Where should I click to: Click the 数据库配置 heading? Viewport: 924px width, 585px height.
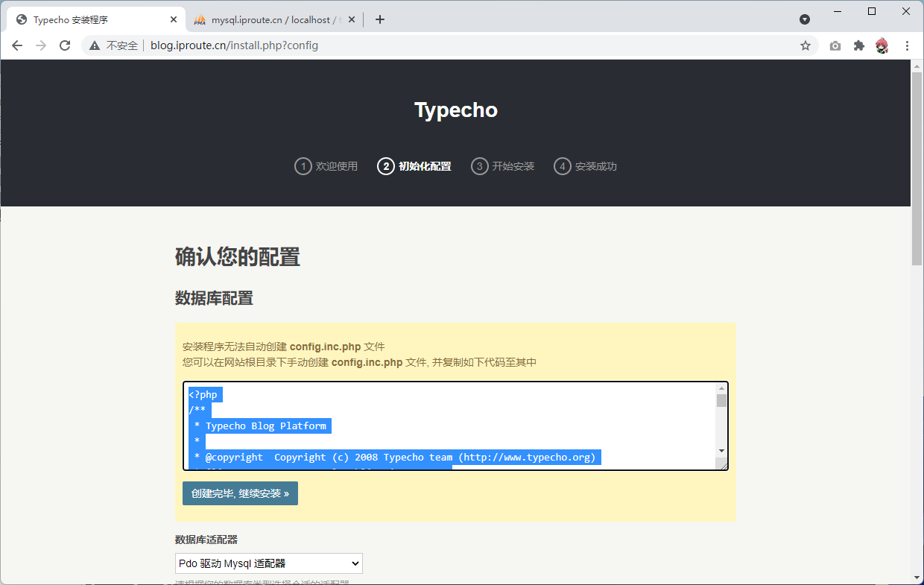(214, 299)
